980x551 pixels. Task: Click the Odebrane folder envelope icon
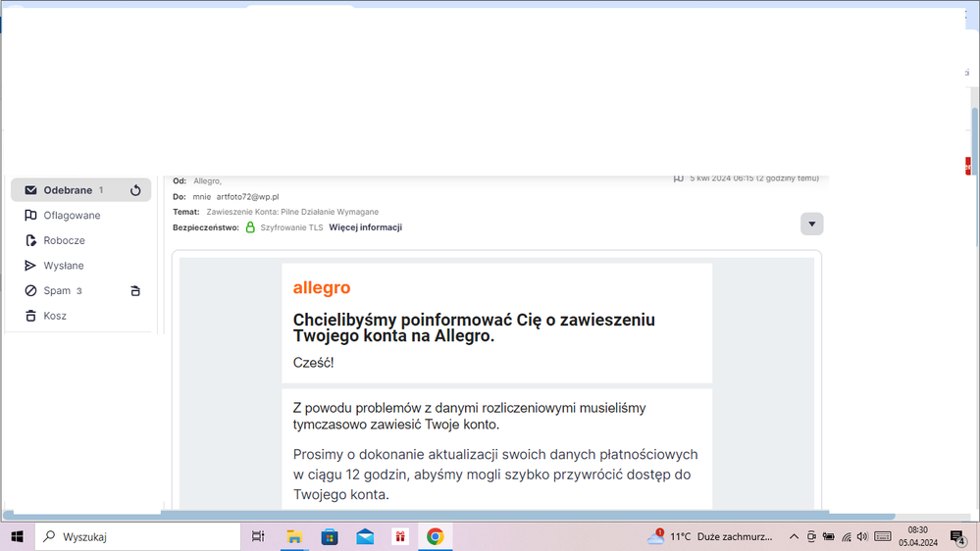click(x=30, y=190)
